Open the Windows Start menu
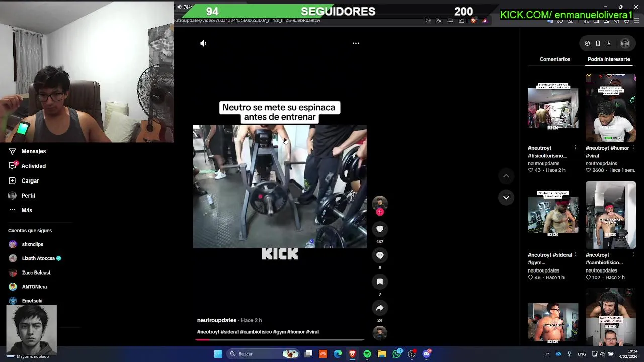The width and height of the screenshot is (644, 362). [218, 354]
